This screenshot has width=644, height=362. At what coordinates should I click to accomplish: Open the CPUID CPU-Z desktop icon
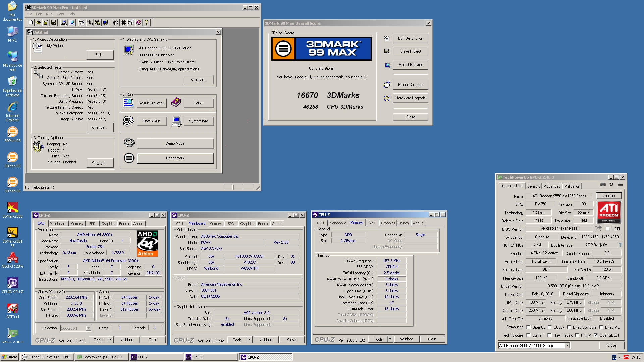click(12, 286)
